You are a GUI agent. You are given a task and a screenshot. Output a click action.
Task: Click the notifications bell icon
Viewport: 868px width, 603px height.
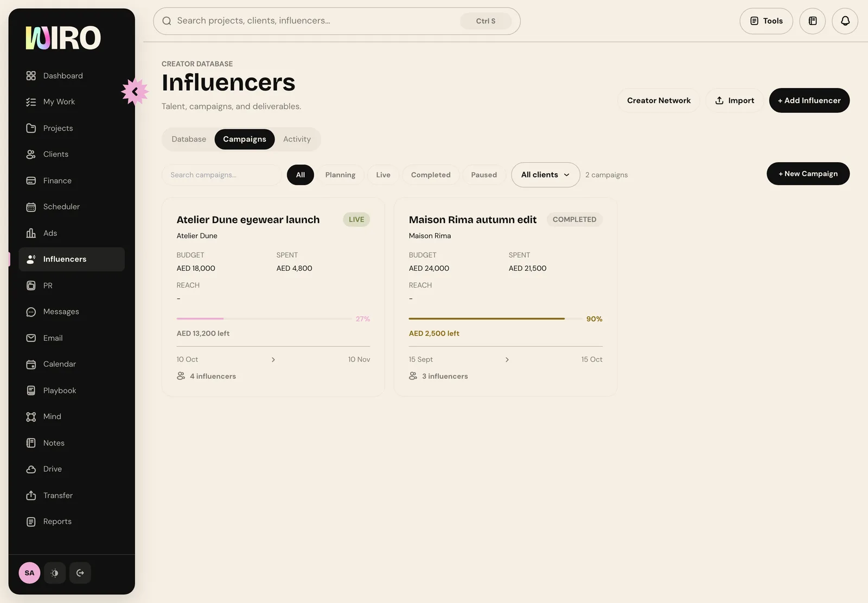pyautogui.click(x=845, y=21)
